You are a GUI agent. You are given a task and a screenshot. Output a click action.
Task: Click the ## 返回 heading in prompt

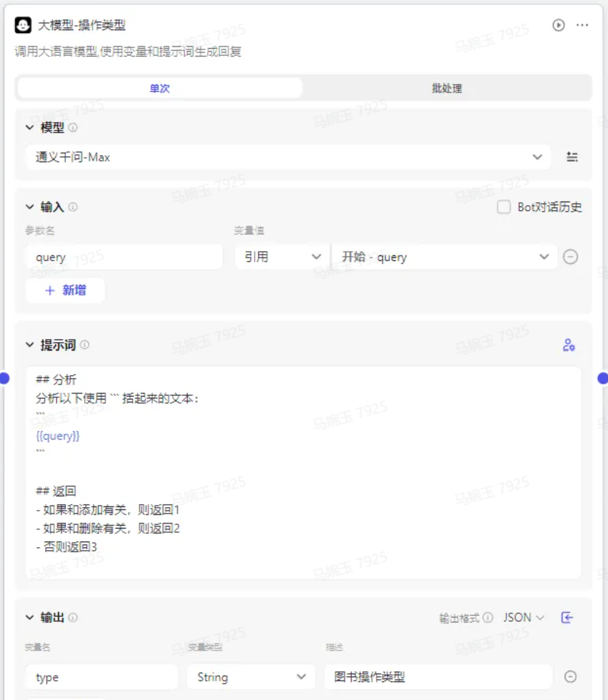[56, 491]
